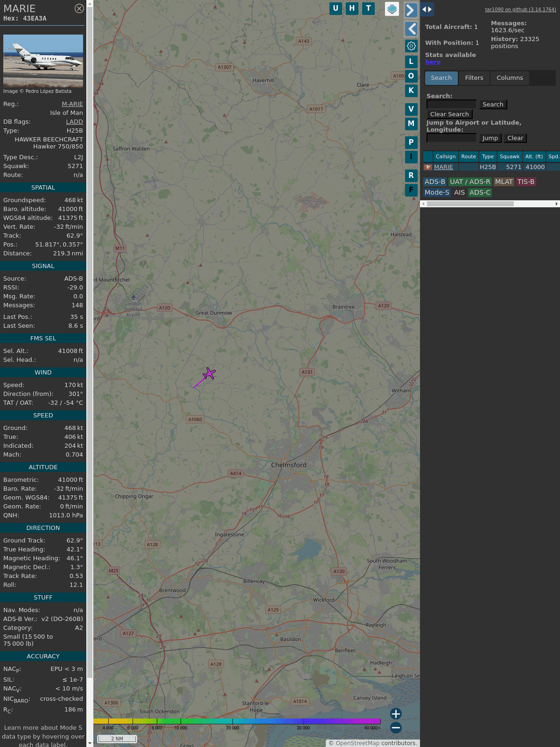
Task: Close the MARIE aircraft info panel
Action: (79, 8)
